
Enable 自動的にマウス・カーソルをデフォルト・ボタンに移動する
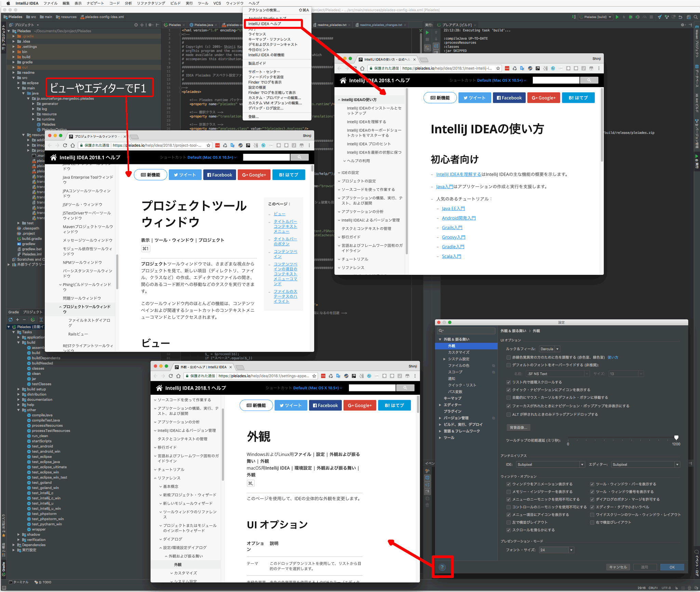coord(509,398)
